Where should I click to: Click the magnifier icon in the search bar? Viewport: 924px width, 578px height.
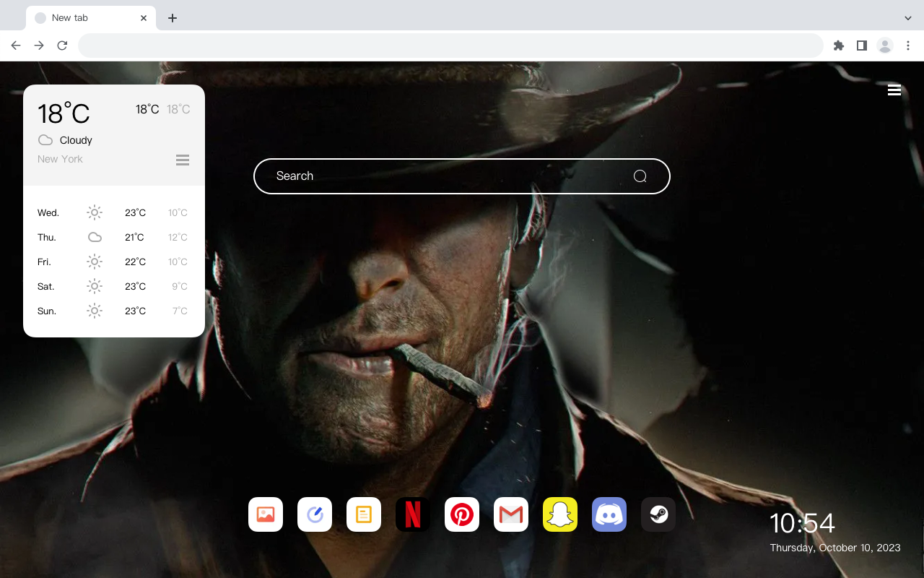640,176
